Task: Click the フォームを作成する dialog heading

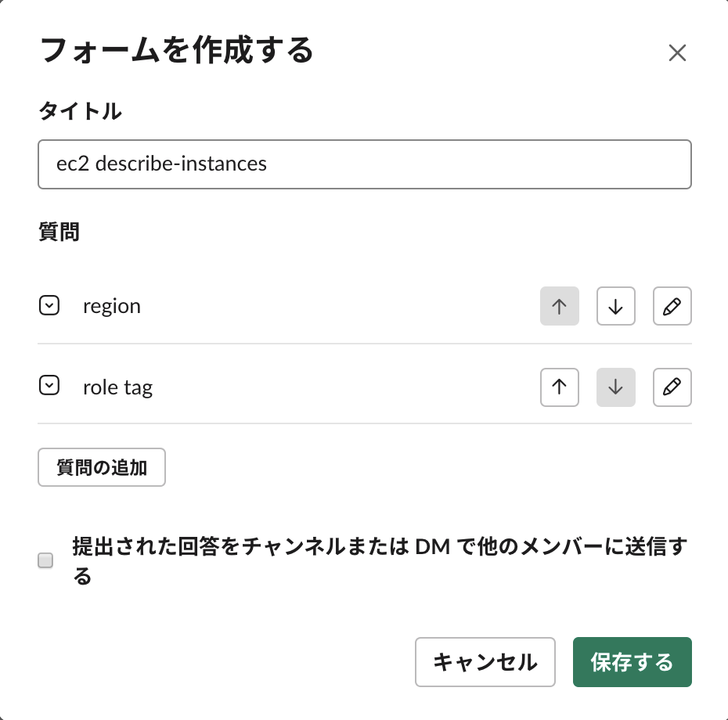Action: coord(176,50)
